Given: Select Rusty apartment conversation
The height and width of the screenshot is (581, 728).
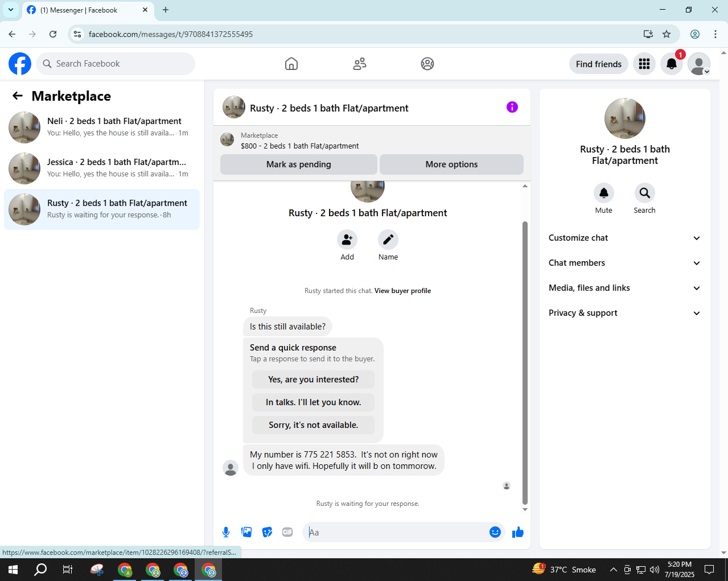Looking at the screenshot, I should 102,209.
